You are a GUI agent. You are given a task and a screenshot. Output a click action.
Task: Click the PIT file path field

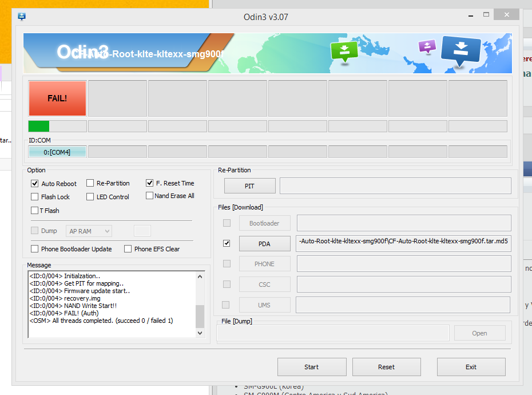(x=395, y=186)
